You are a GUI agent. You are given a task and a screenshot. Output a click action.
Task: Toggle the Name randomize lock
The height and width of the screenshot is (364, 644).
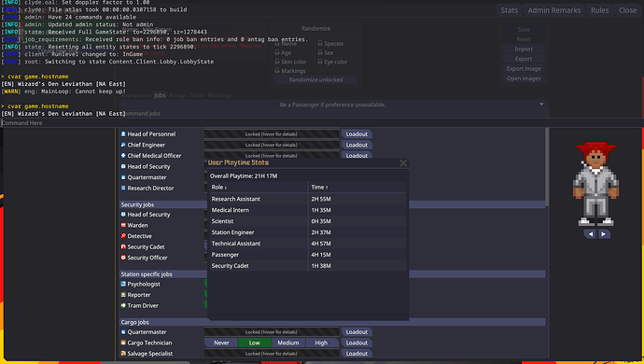click(x=277, y=43)
